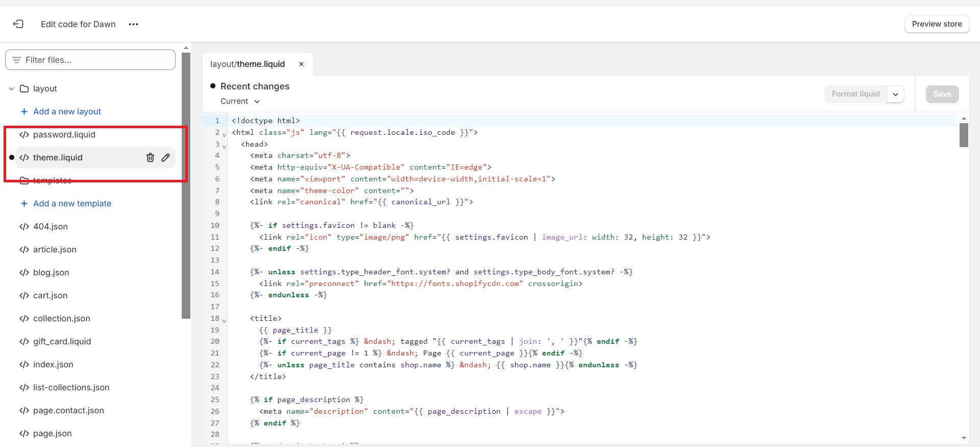Click Add a new layout link

tap(67, 111)
